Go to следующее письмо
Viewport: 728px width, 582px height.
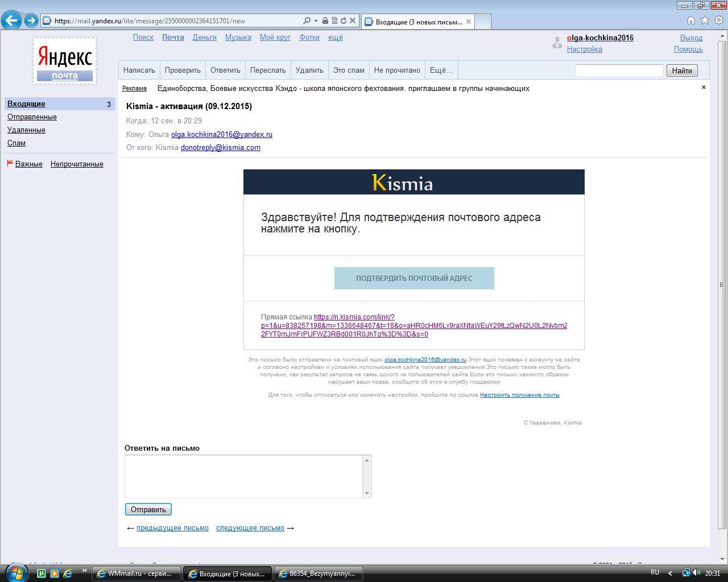click(250, 527)
